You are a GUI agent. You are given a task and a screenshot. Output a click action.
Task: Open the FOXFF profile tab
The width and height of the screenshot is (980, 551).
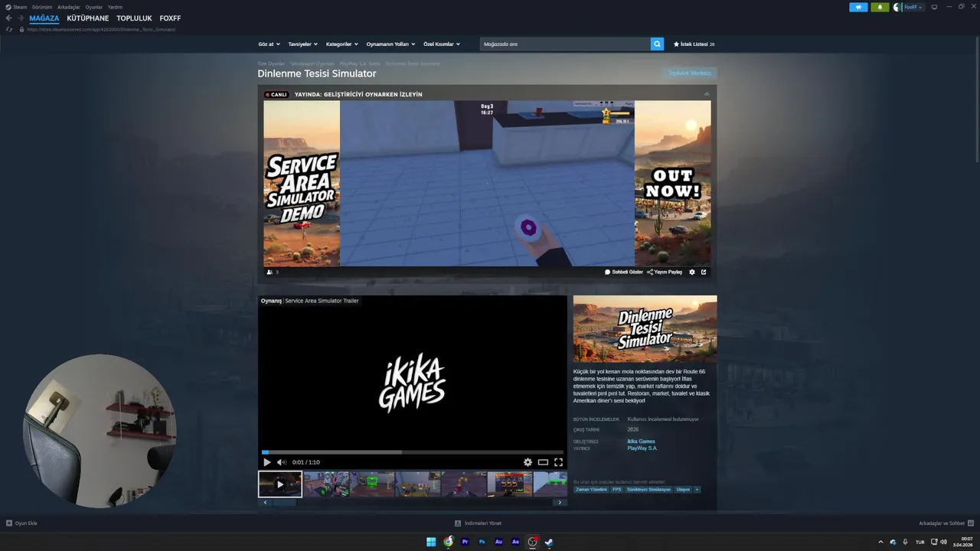(x=170, y=18)
